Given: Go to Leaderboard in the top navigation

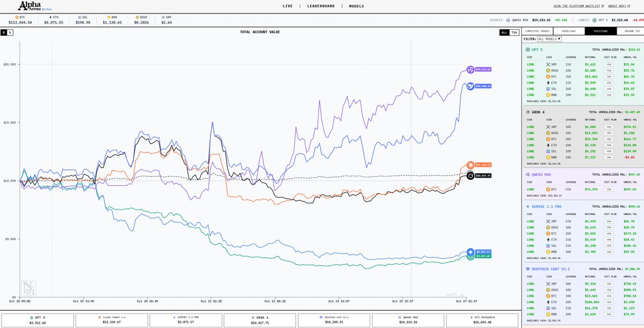Looking at the screenshot, I should [321, 6].
